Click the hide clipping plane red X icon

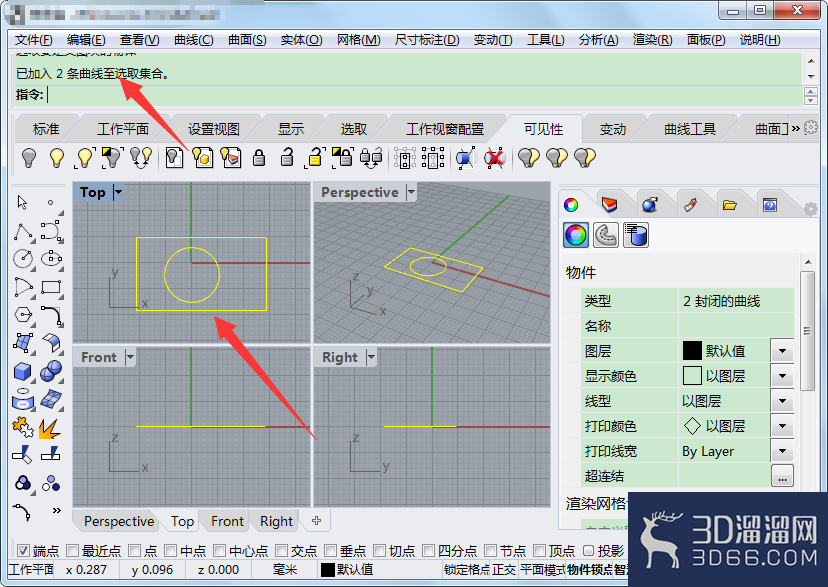tap(494, 158)
